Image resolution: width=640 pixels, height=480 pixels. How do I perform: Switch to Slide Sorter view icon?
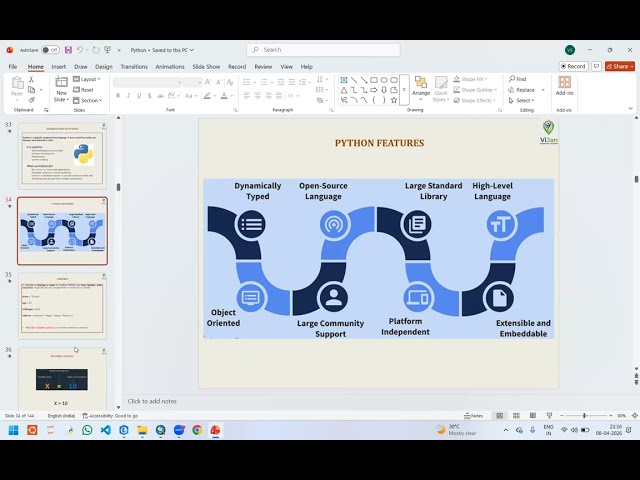[x=516, y=416]
